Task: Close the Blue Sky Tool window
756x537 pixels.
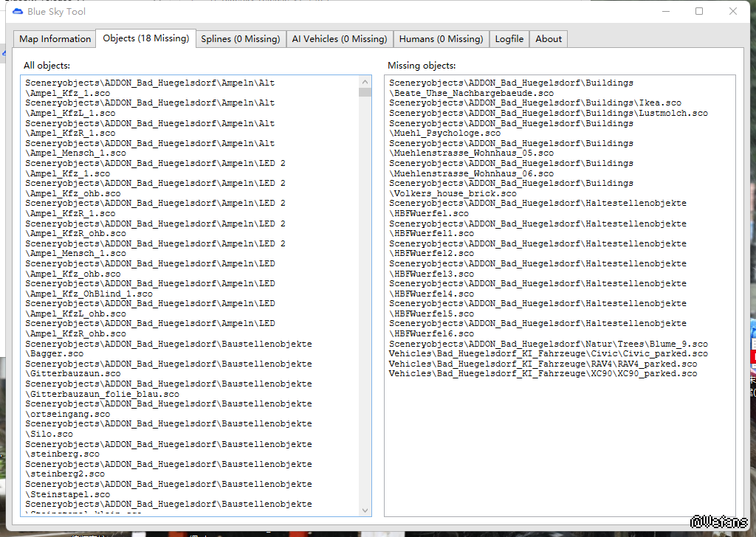Action: pyautogui.click(x=733, y=11)
